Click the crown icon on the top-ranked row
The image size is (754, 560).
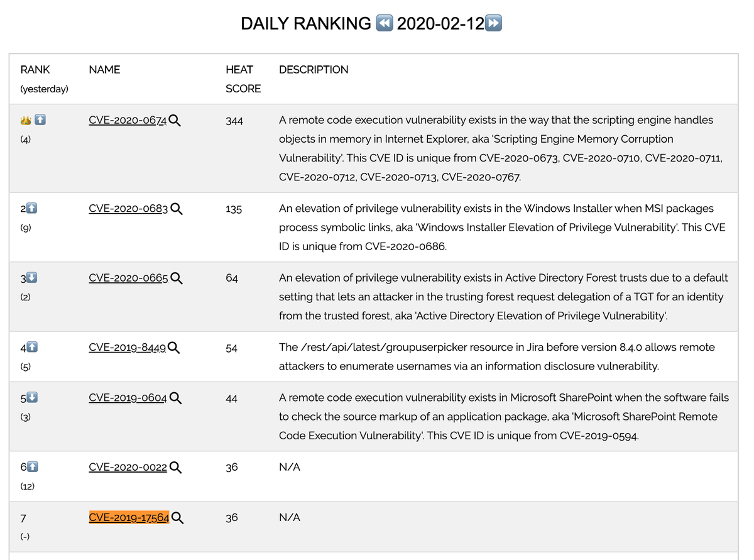pos(26,120)
